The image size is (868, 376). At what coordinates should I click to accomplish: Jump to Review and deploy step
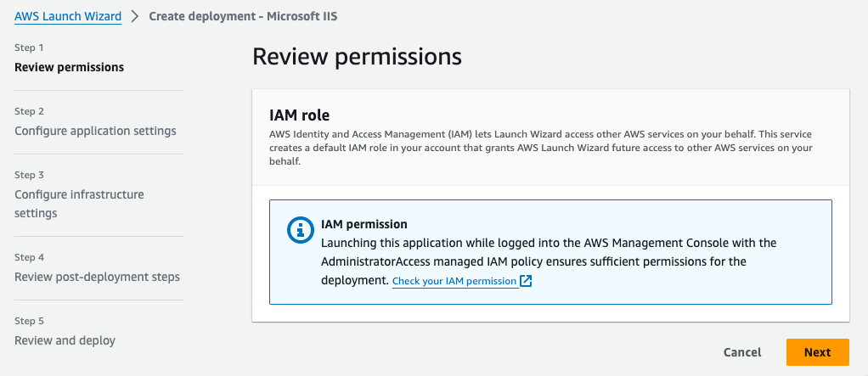[65, 340]
